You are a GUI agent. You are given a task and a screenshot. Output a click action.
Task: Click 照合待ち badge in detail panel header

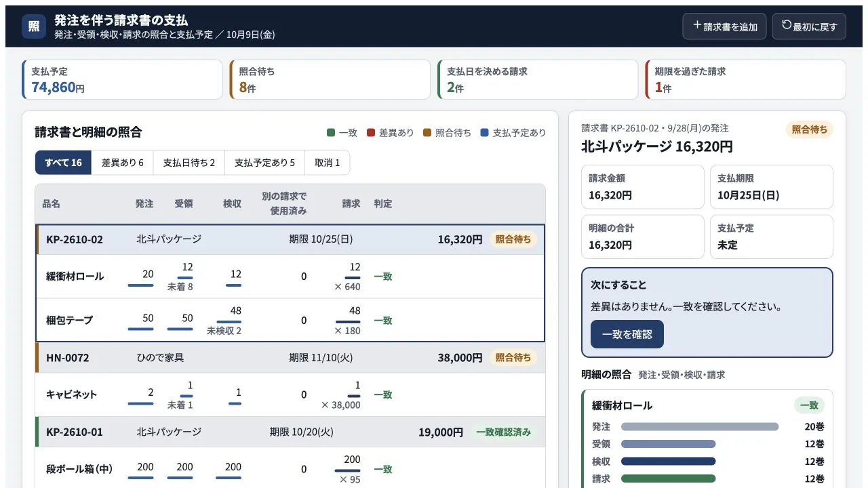point(810,129)
